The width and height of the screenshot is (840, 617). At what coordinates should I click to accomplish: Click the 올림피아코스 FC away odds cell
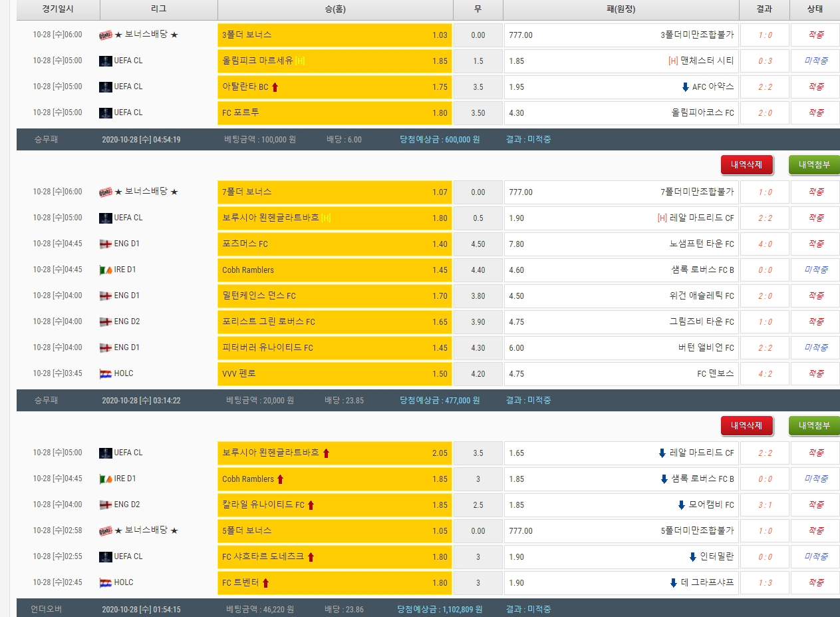point(621,113)
